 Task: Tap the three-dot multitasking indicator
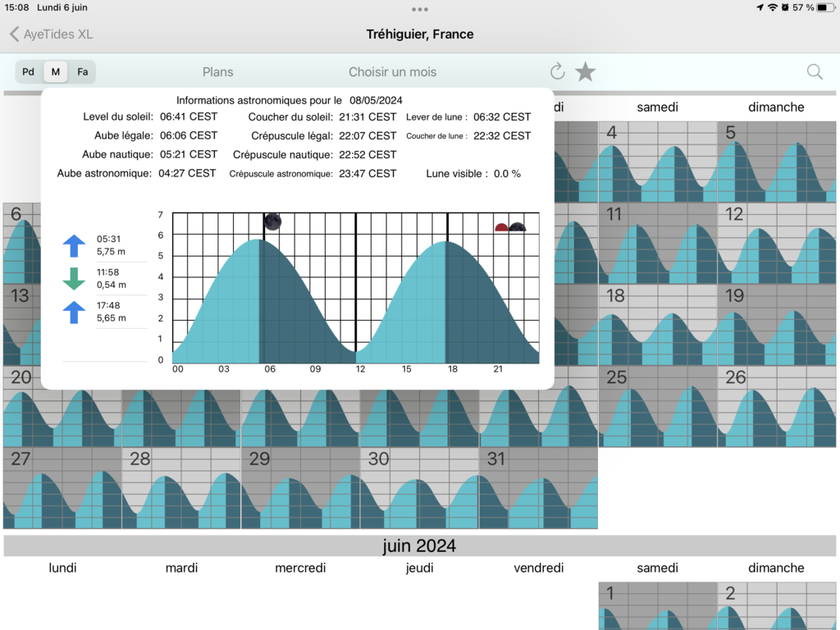pos(420,9)
